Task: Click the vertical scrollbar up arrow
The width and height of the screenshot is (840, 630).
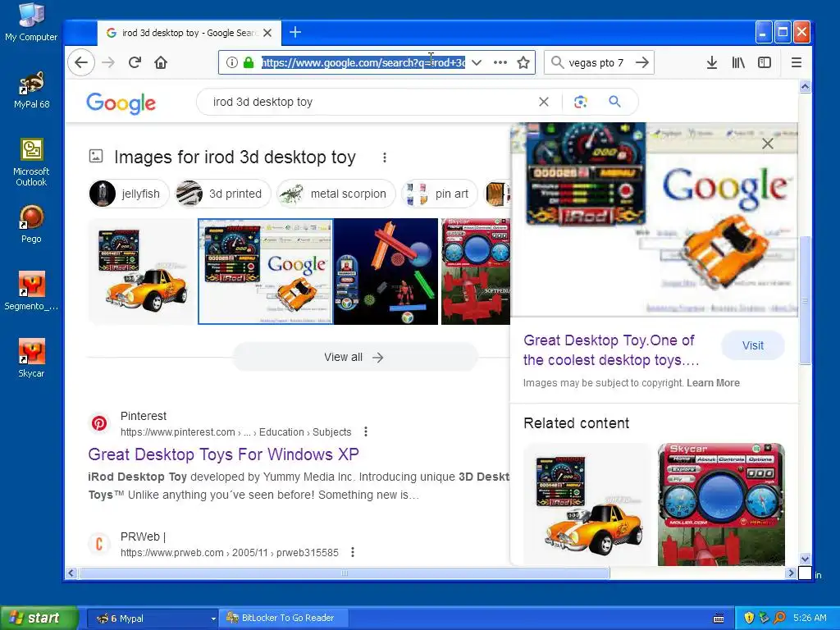Action: point(805,86)
